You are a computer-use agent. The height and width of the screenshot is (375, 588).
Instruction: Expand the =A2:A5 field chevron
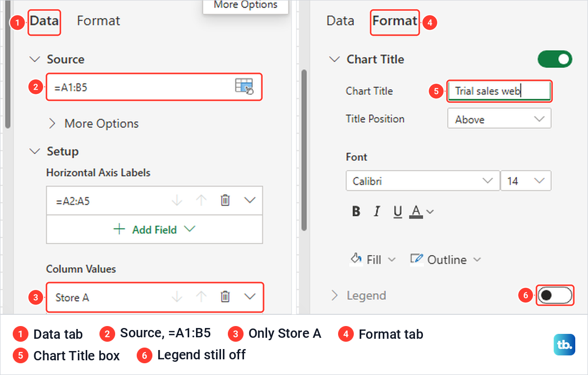tap(250, 200)
